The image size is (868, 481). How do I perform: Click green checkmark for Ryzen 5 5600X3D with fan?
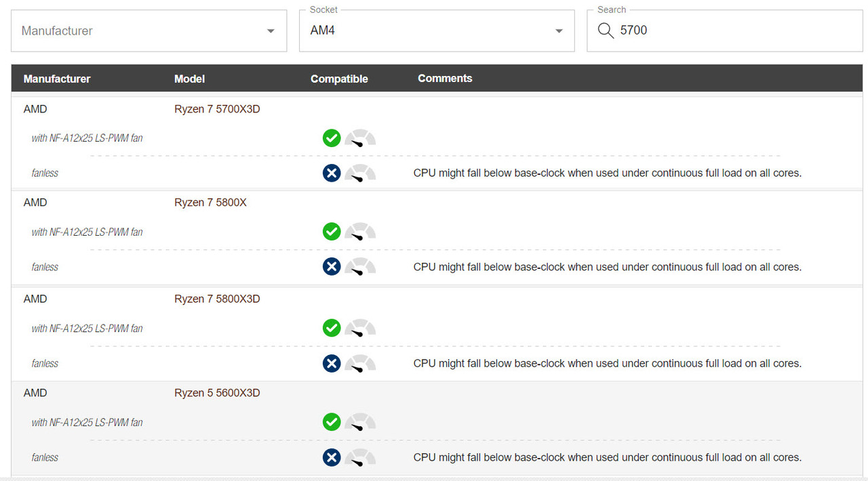pos(331,422)
